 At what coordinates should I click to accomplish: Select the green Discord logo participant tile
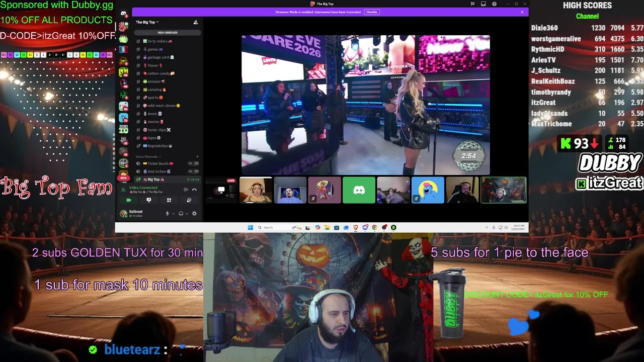[359, 190]
